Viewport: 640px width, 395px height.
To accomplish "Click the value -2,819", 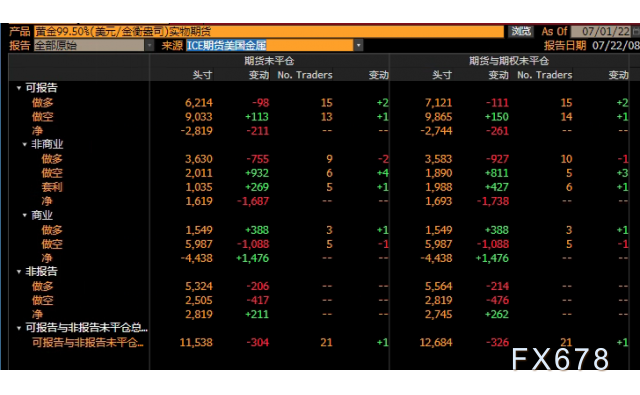I will [197, 131].
